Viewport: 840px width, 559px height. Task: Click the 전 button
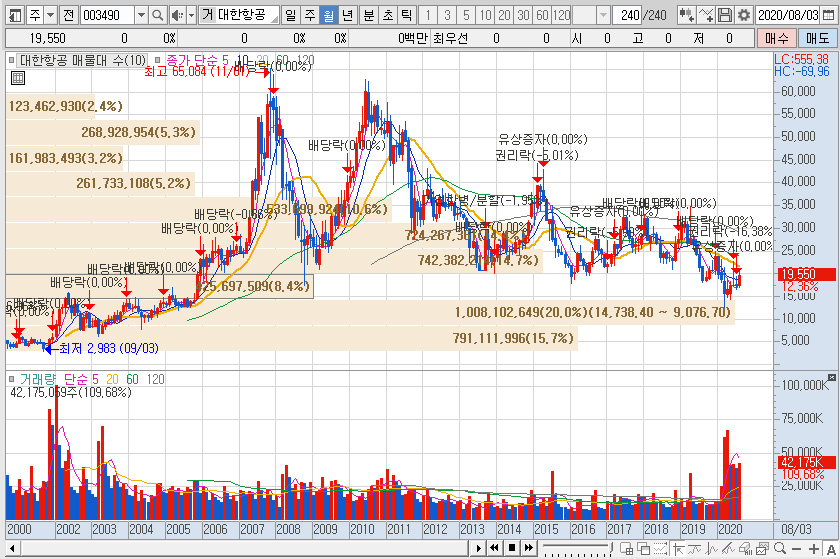68,15
